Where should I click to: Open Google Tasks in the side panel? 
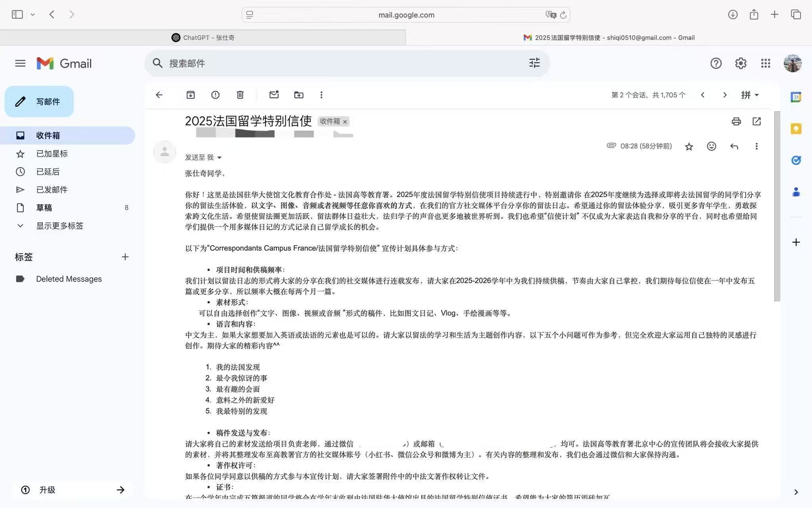(x=796, y=160)
